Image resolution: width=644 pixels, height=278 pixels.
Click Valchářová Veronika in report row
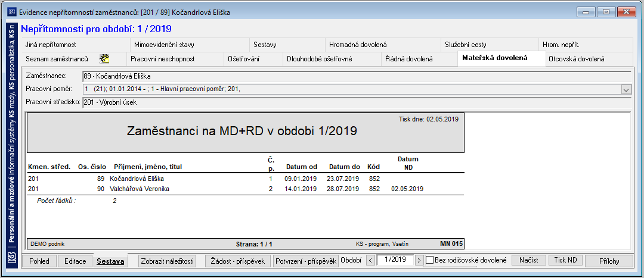coord(140,189)
